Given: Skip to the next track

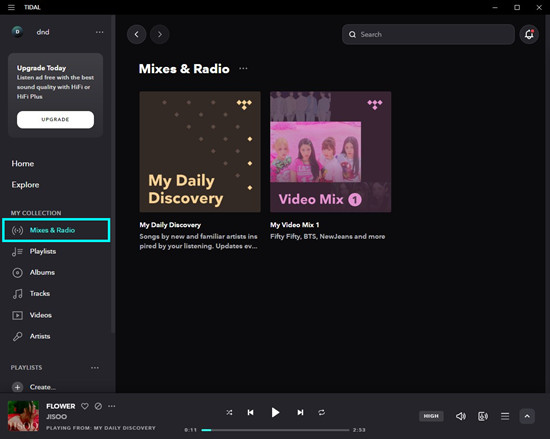Looking at the screenshot, I should tap(300, 412).
